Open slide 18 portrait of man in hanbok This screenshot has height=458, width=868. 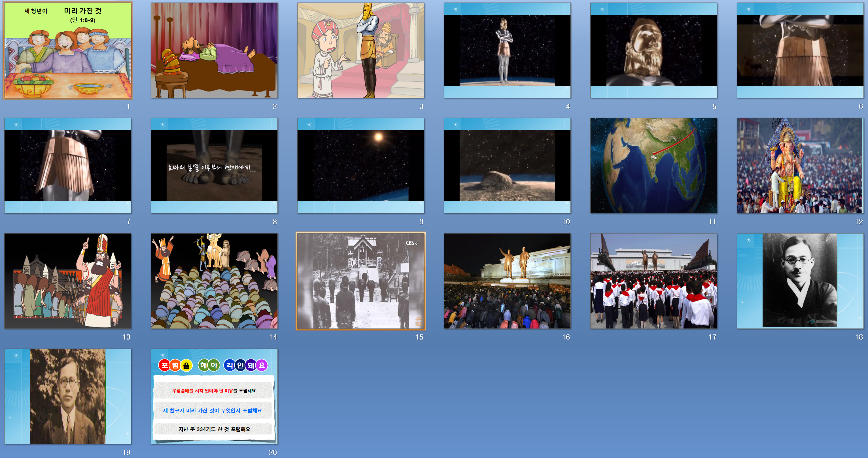tap(800, 281)
